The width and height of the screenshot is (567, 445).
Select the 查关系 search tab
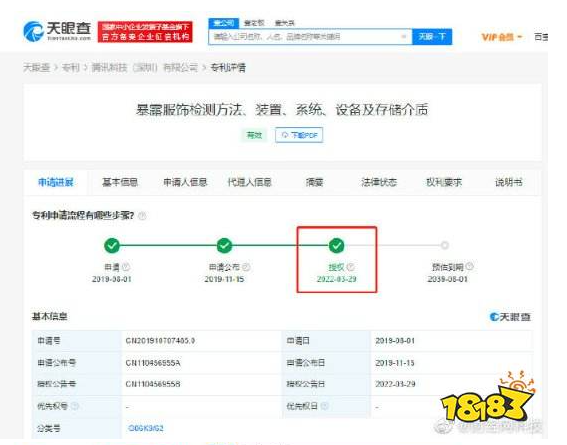pos(285,23)
